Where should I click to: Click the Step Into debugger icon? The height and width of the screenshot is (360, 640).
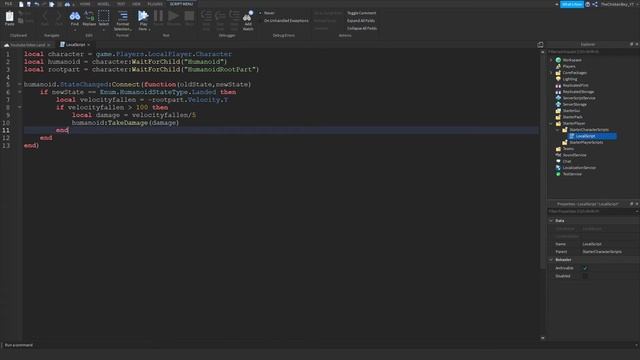coord(206,16)
